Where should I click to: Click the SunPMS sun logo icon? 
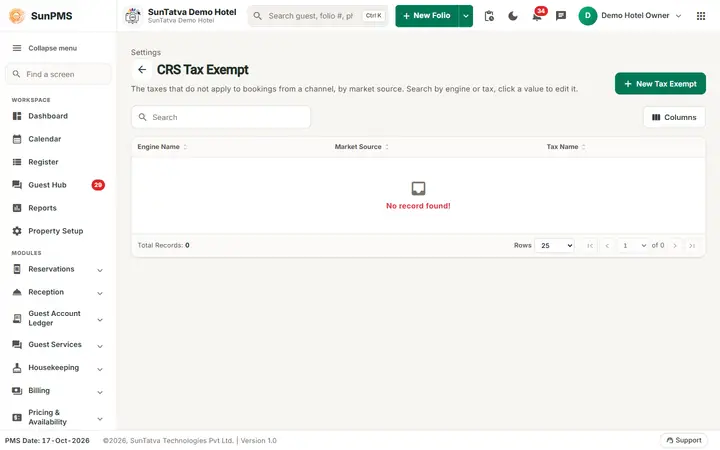click(x=17, y=16)
